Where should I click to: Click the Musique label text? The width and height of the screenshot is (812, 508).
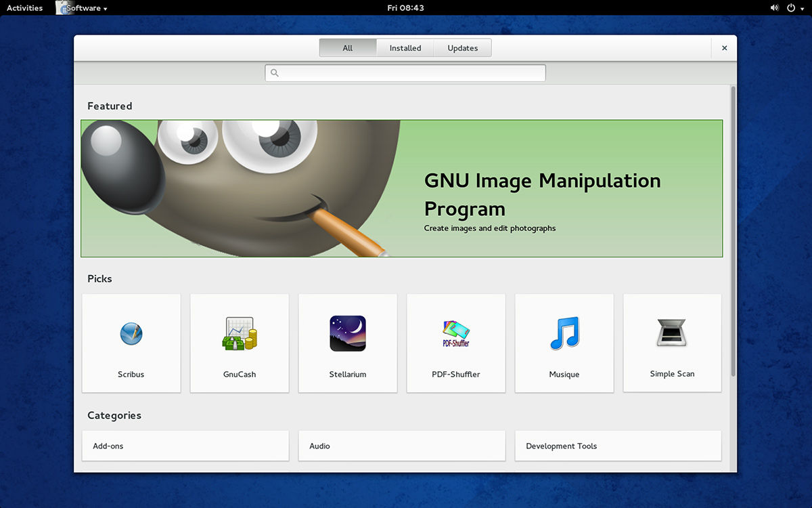[564, 374]
